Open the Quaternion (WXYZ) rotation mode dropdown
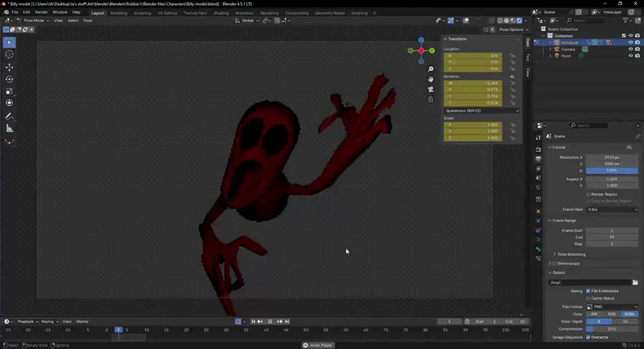Image resolution: width=644 pixels, height=349 pixels. click(x=482, y=111)
